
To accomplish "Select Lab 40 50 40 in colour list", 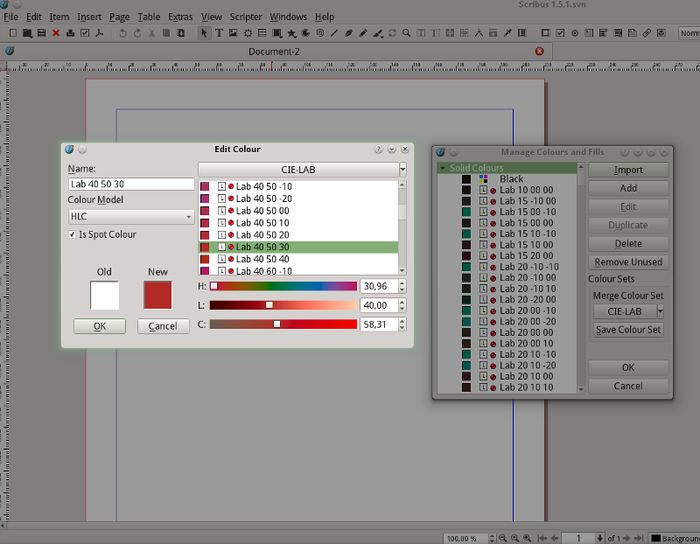I will (263, 259).
